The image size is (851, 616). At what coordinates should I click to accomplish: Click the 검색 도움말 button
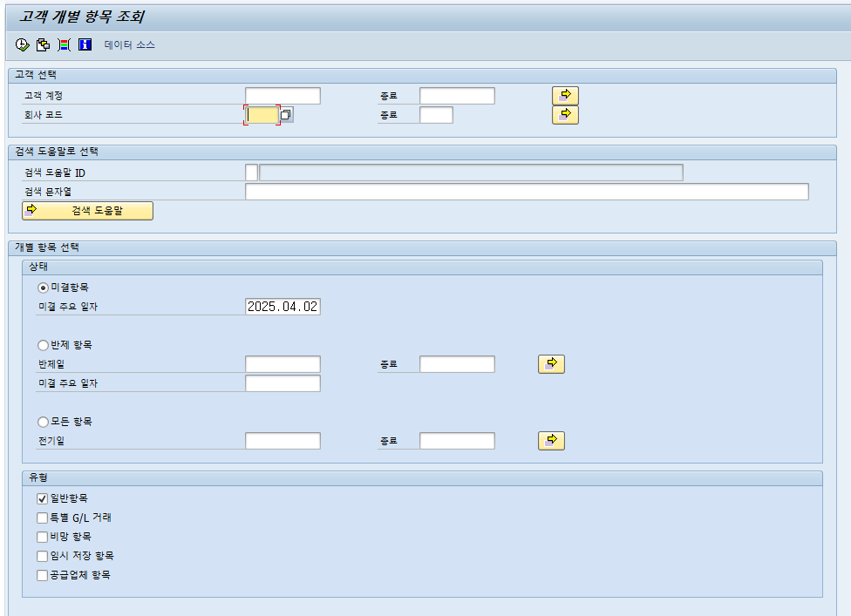click(87, 211)
